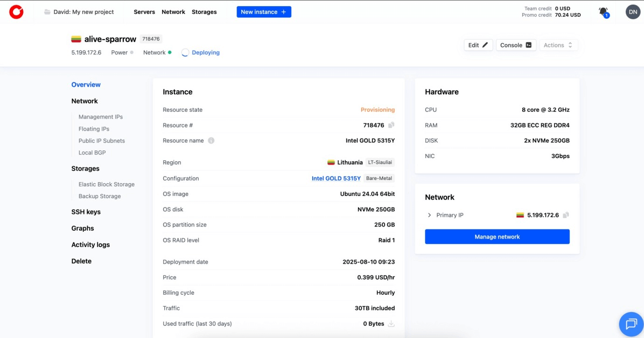Click the New instance button

click(x=264, y=12)
